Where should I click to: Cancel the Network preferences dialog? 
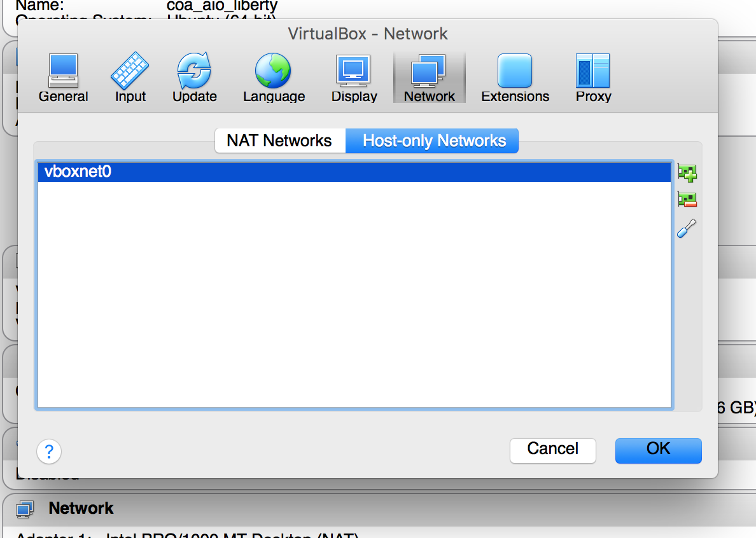(552, 450)
